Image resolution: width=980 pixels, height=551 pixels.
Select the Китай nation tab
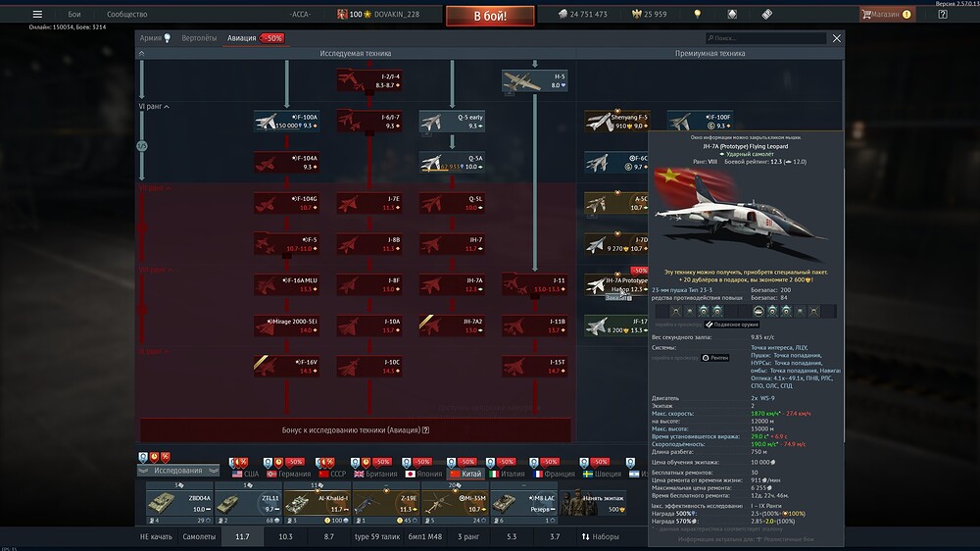tap(465, 474)
